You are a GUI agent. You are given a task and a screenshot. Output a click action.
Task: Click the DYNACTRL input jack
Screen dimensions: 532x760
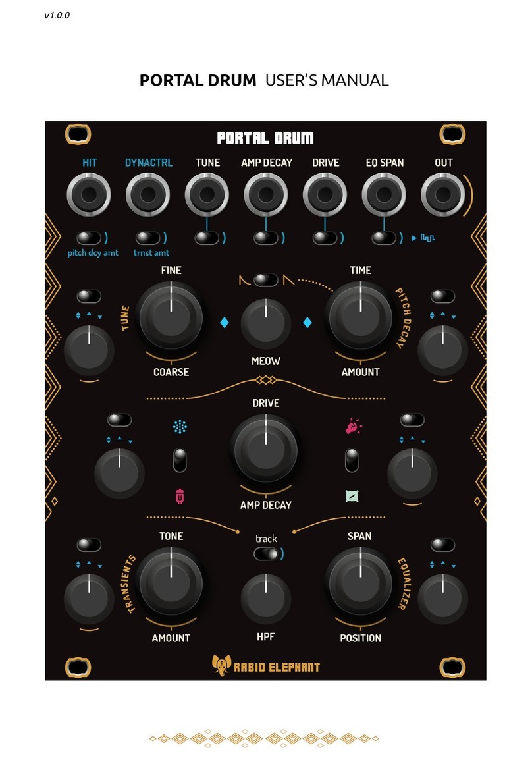click(147, 194)
